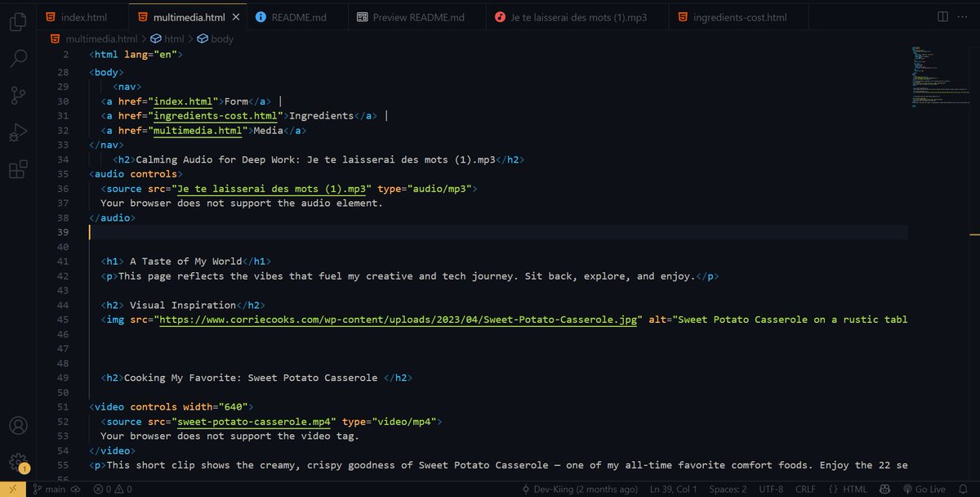The image size is (980, 497).
Task: Open the Extensions view
Action: [17, 169]
